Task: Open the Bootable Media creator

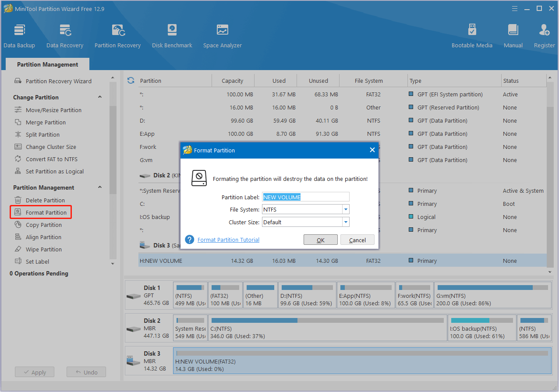Action: pyautogui.click(x=472, y=35)
